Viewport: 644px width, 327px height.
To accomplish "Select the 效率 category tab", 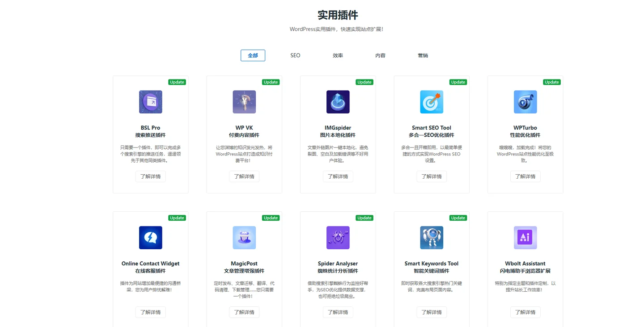I will [x=338, y=55].
